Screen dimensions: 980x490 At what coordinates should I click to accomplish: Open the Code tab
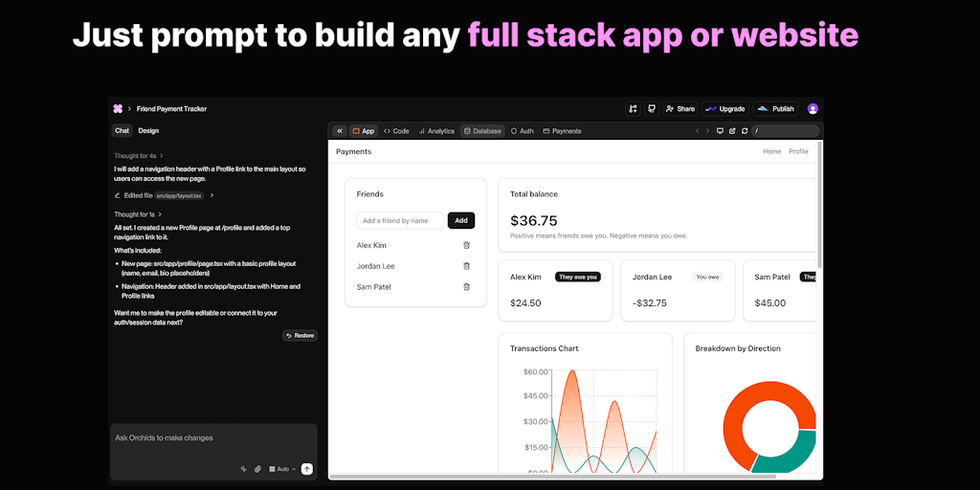pyautogui.click(x=396, y=131)
